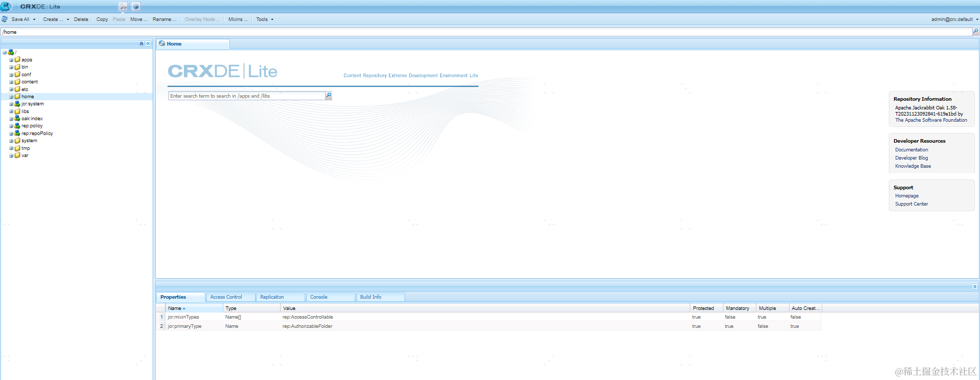
Task: Click the magnifier icon in home search box
Action: click(329, 96)
